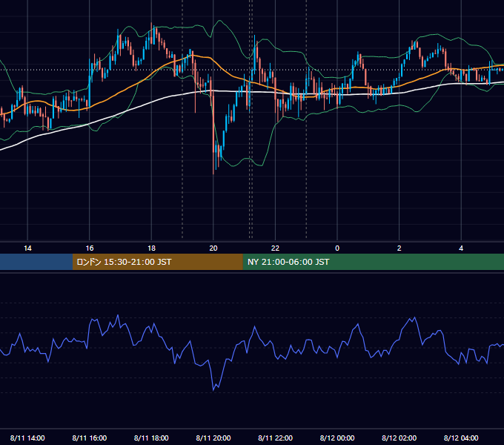Screen dimensions: 504x445
Task: Click the 14 hour axis label
Action: click(x=27, y=248)
